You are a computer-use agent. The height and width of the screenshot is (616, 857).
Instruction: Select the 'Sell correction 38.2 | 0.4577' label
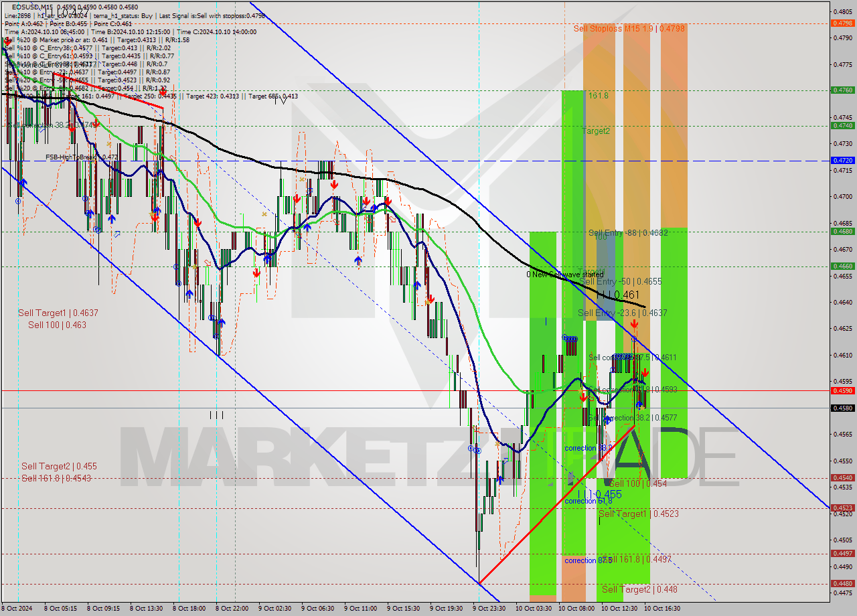(x=633, y=418)
